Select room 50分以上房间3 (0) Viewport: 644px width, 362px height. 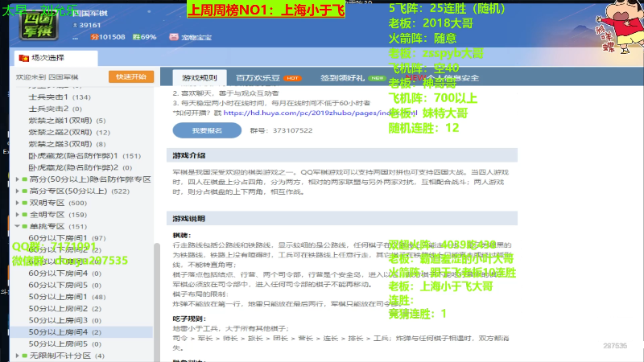65,320
